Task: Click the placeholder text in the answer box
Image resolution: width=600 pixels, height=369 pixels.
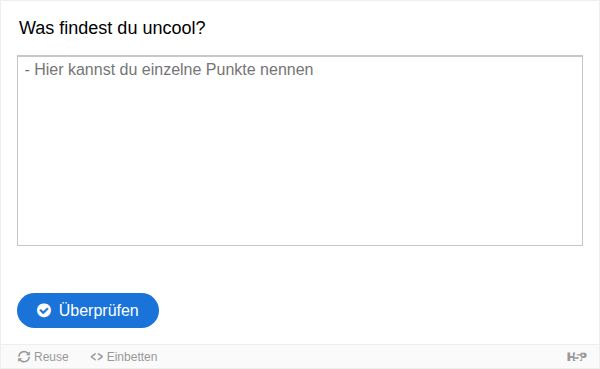Action: pyautogui.click(x=169, y=70)
